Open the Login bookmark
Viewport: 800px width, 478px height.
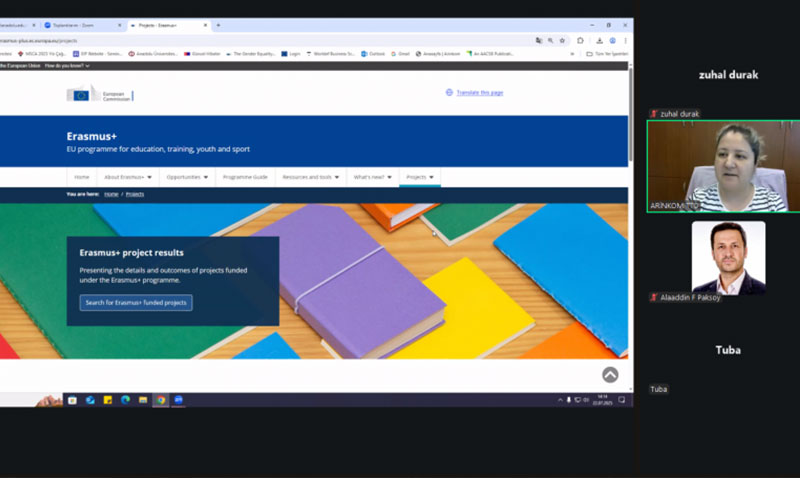(x=291, y=54)
